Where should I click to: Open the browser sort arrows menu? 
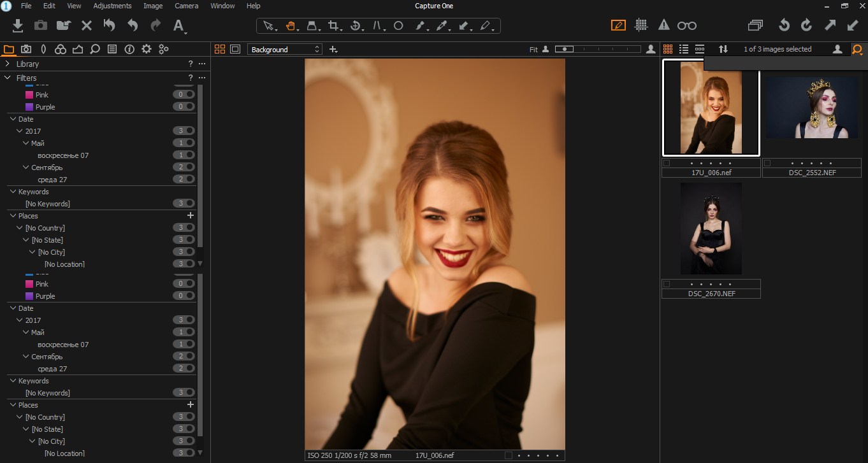pos(723,49)
